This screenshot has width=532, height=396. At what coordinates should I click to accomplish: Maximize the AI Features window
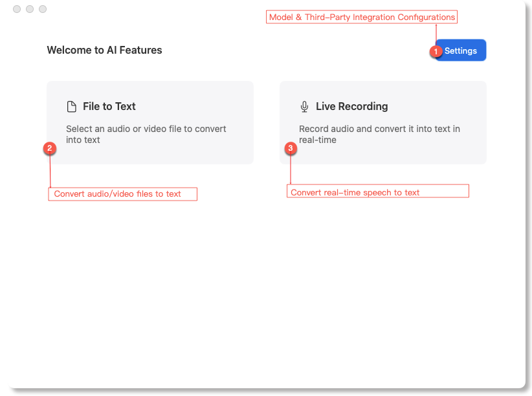click(x=43, y=9)
